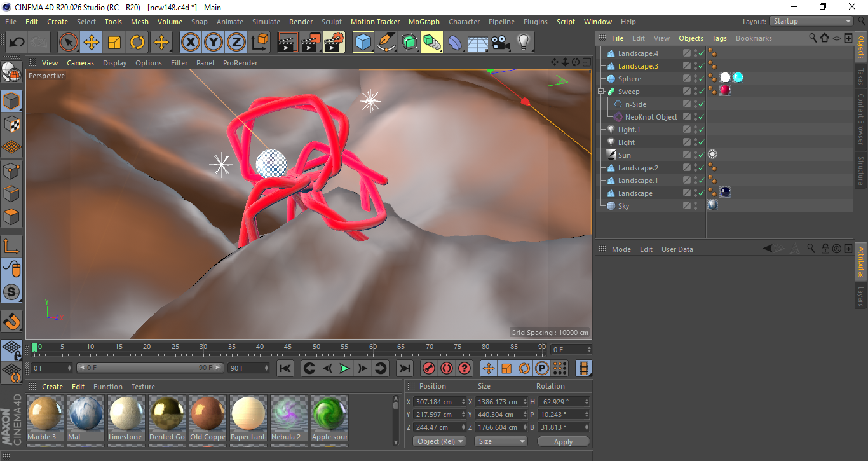The width and height of the screenshot is (868, 461).
Task: Enable the Snap magnet tool
Action: pos(12,321)
